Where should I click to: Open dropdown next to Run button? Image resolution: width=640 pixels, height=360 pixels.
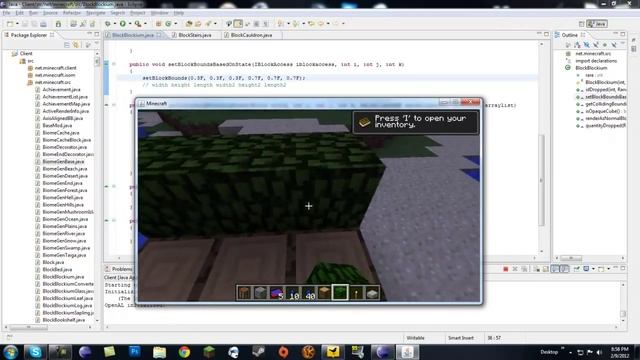tap(130, 24)
